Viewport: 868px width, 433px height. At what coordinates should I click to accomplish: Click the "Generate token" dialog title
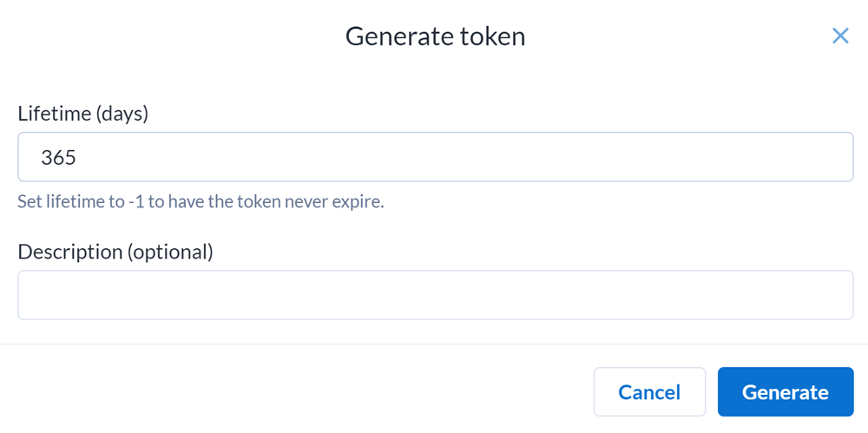[x=435, y=36]
